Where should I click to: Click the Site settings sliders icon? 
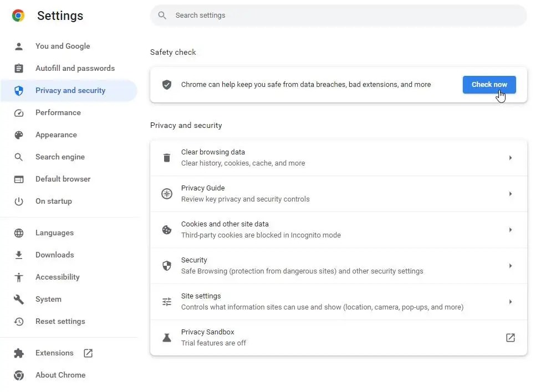point(166,302)
